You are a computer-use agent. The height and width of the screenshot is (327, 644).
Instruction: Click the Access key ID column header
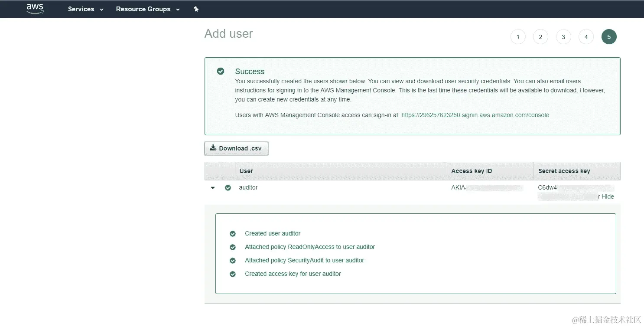472,171
